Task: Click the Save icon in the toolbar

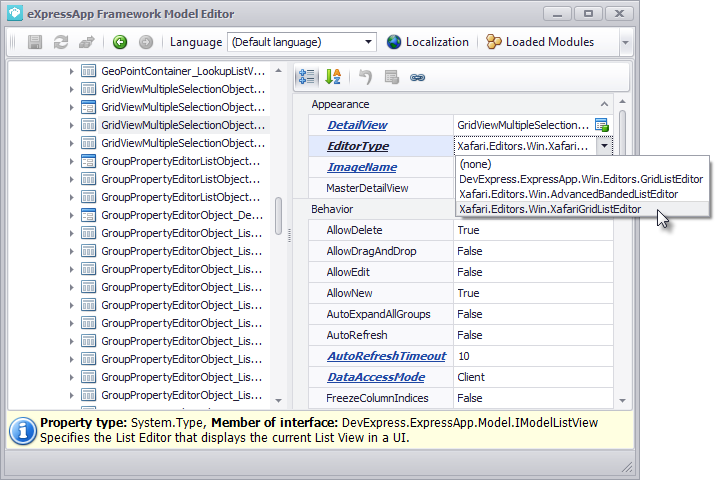Action: pyautogui.click(x=35, y=42)
